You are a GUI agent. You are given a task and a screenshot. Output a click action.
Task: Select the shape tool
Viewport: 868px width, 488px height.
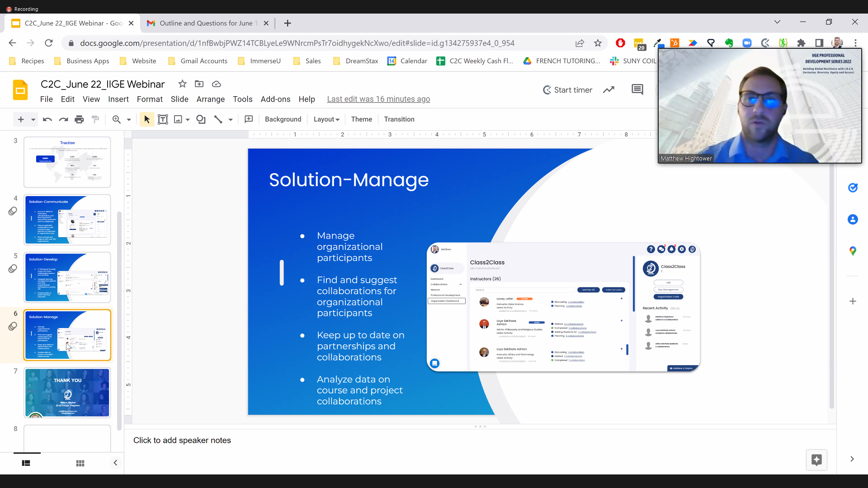pyautogui.click(x=201, y=119)
